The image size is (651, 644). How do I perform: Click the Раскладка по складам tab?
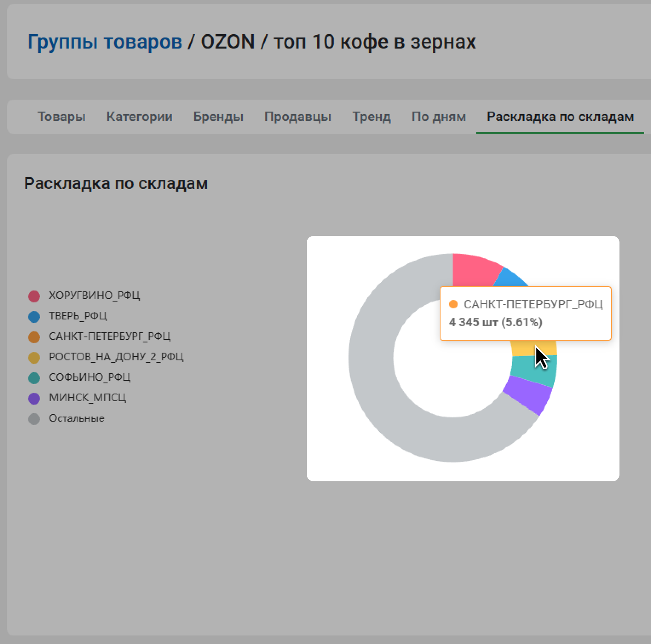(560, 117)
